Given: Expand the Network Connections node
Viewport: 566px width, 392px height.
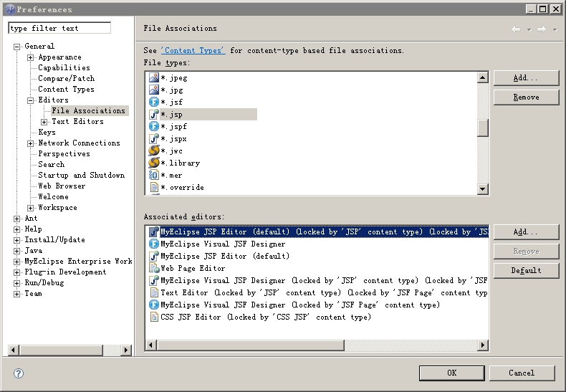Looking at the screenshot, I should [x=31, y=143].
